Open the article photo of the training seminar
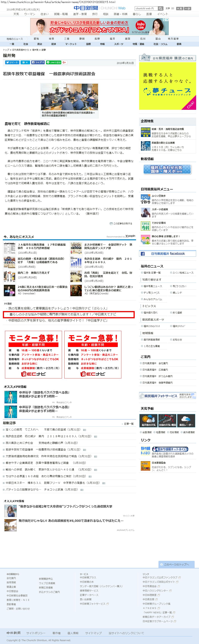The width and height of the screenshot is (199, 644). point(69,97)
